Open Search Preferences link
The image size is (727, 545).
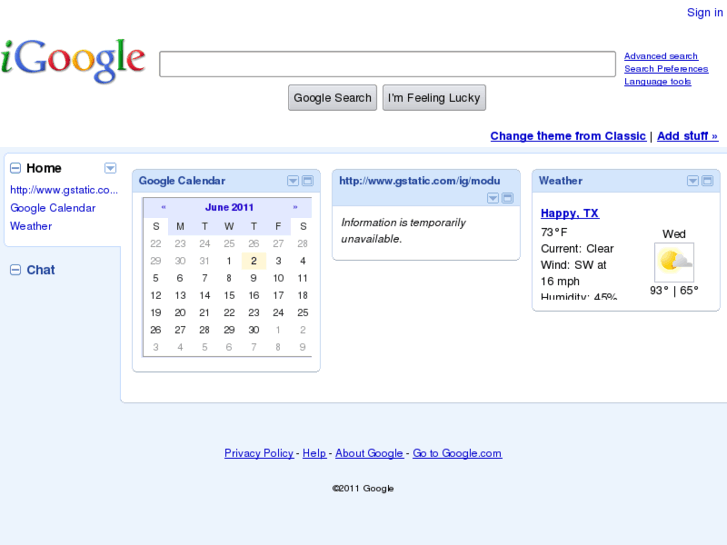pyautogui.click(x=666, y=69)
